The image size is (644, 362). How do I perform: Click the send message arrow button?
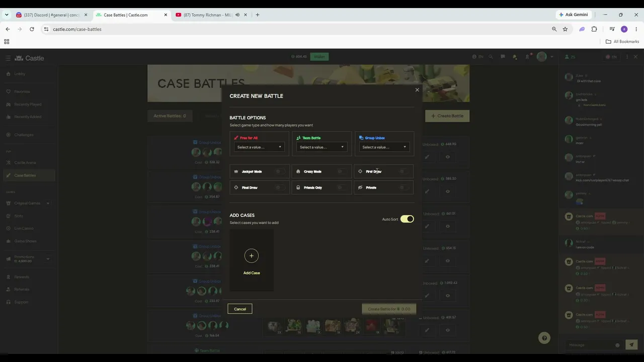(x=631, y=345)
